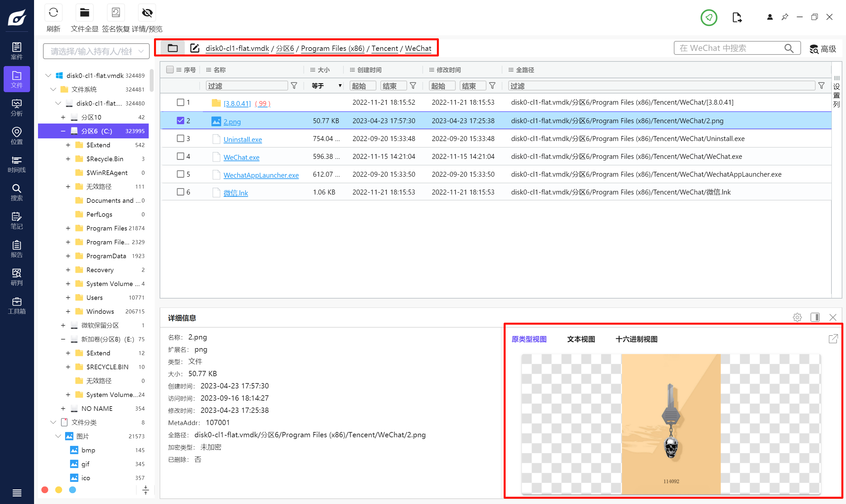846x504 pixels.
Task: Expand the 分区10 tree node
Action: [63, 117]
